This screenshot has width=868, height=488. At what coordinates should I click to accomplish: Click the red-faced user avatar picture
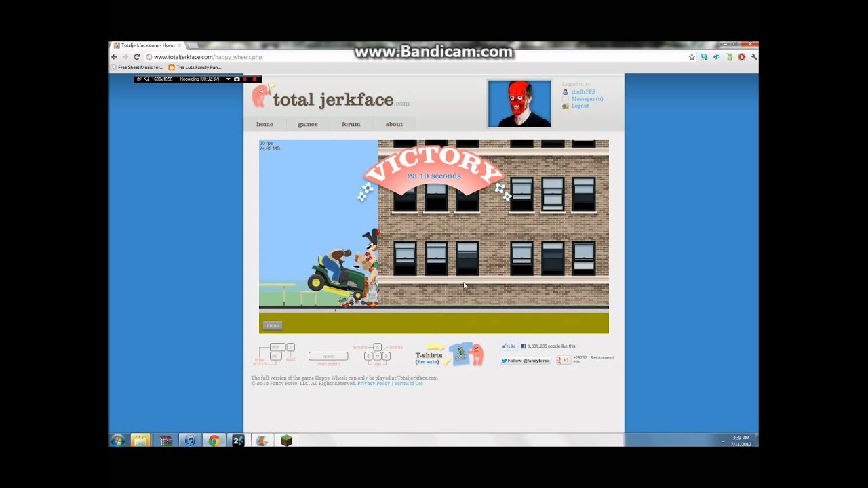pyautogui.click(x=519, y=104)
